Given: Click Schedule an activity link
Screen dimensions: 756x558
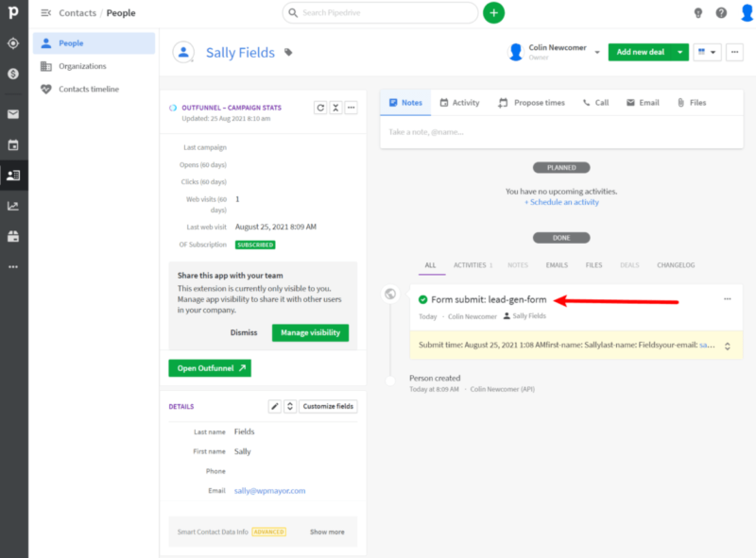Looking at the screenshot, I should (561, 202).
